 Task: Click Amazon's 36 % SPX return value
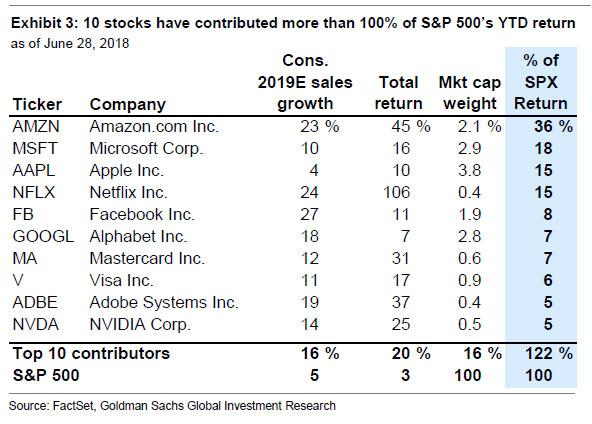point(553,126)
